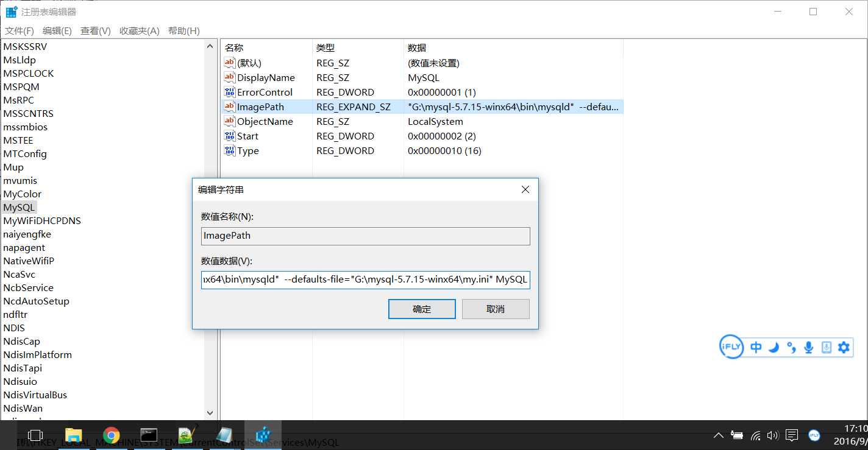
Task: Click the battery power tray icon
Action: [x=737, y=435]
